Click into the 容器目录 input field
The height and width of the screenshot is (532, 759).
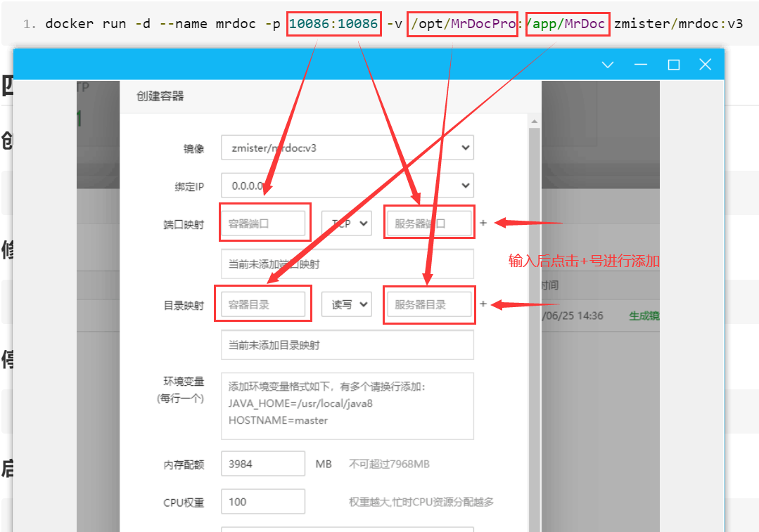pyautogui.click(x=264, y=304)
